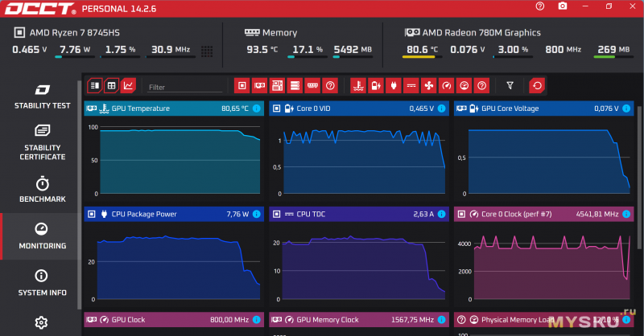Click the sensor Filter text field
The width and height of the screenshot is (644, 336).
pyautogui.click(x=185, y=87)
